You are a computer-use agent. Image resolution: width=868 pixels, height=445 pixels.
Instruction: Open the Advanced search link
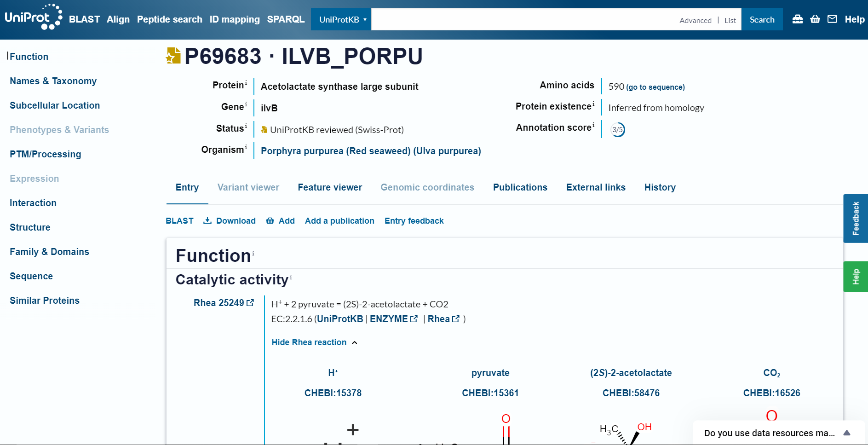(696, 20)
